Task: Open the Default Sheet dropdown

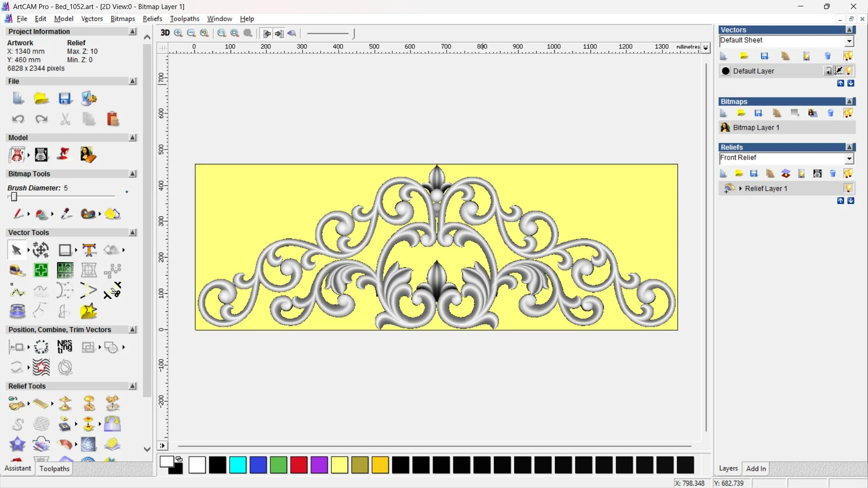Action: click(849, 41)
